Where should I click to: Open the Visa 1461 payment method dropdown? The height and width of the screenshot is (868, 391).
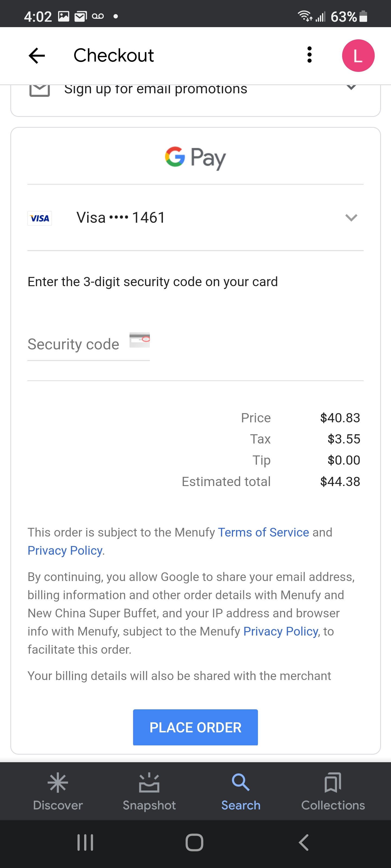(x=351, y=218)
